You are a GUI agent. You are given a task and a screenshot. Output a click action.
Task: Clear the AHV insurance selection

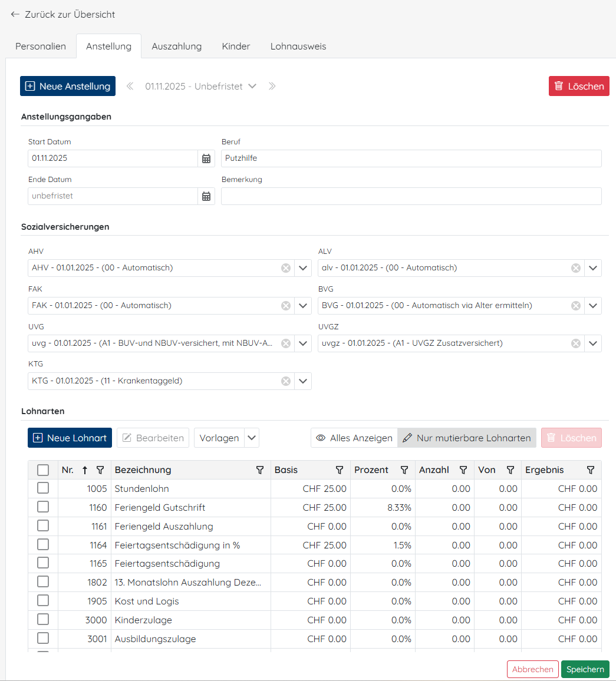pyautogui.click(x=286, y=268)
